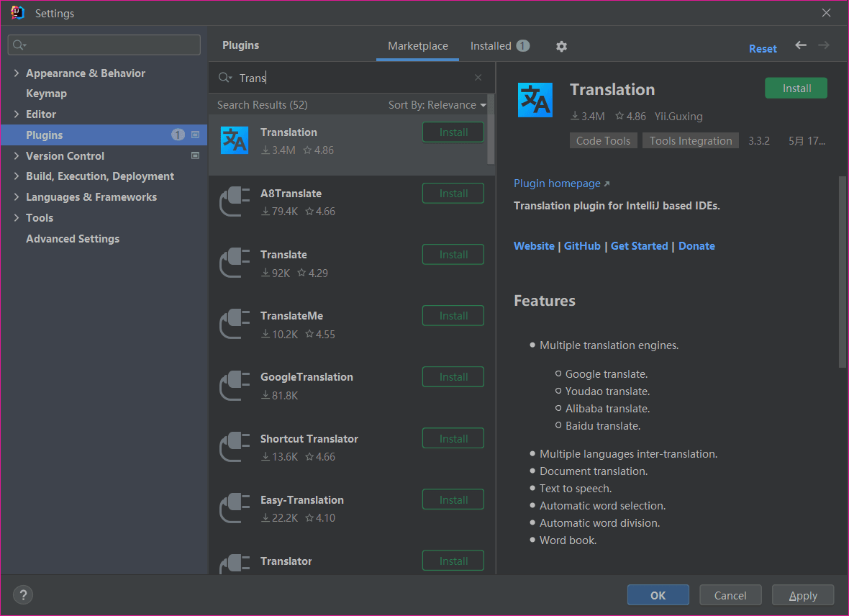The image size is (849, 616).
Task: Expand Build, Execution, Deployment section
Action: tap(17, 176)
